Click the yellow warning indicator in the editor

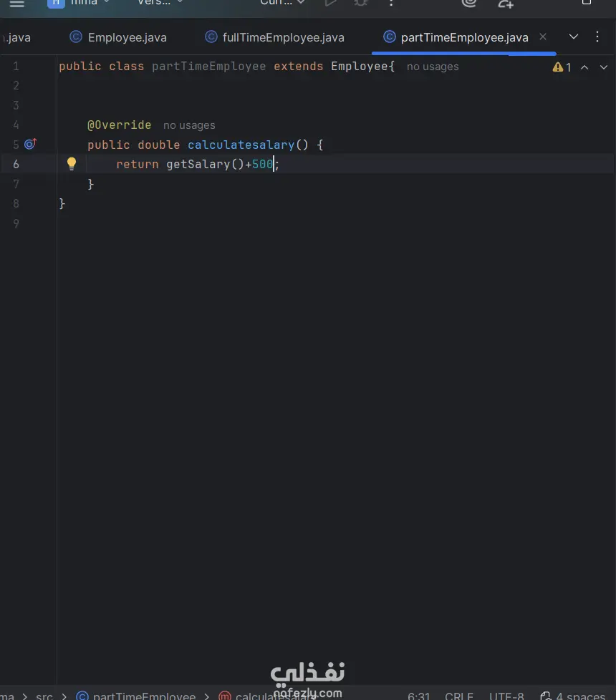point(562,67)
